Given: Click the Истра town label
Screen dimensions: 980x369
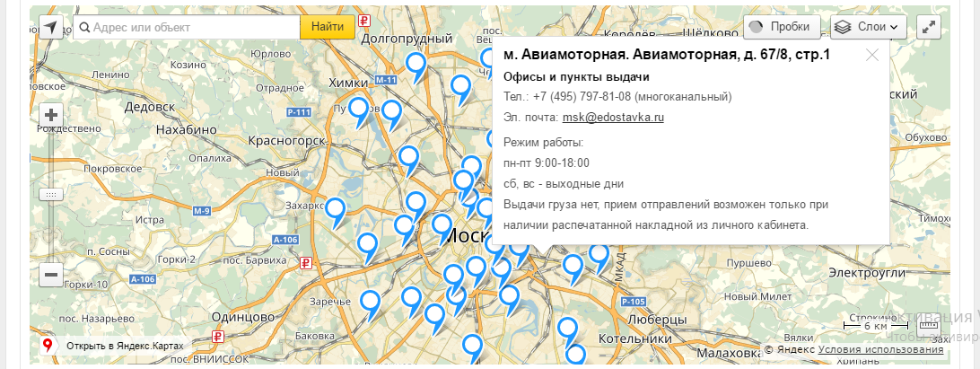Looking at the screenshot, I should pos(149,220).
